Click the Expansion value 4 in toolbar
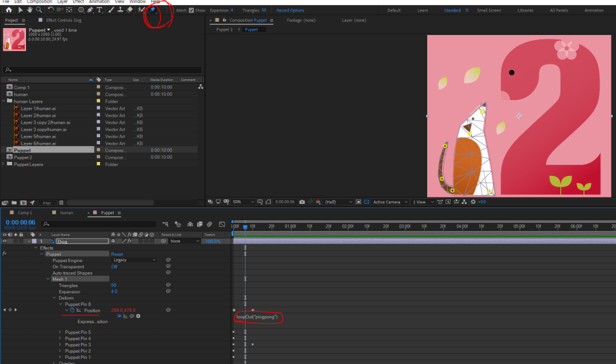 231,10
